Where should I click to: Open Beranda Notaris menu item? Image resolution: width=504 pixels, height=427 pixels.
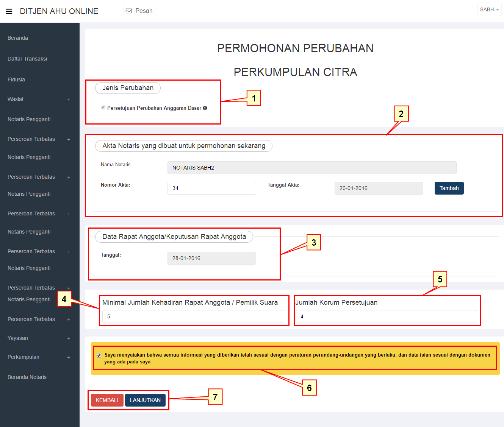tap(27, 377)
